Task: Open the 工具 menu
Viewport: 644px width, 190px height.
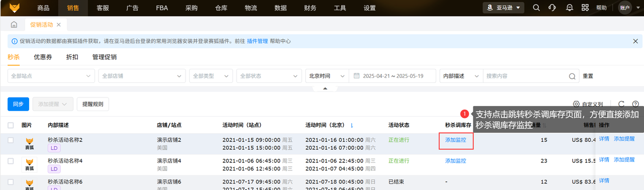Action: click(x=340, y=8)
